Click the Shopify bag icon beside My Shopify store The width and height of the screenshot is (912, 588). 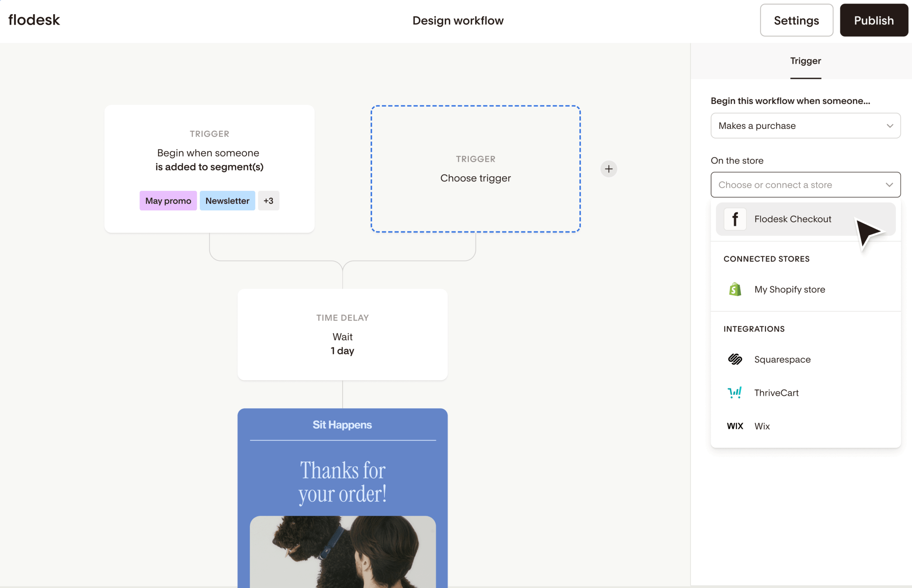pos(735,289)
